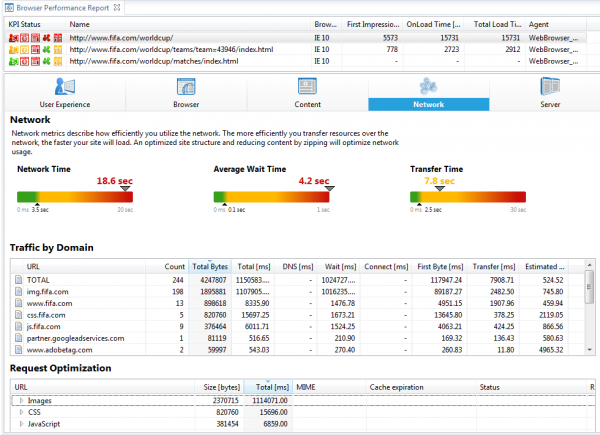Expand the Images request group
The image size is (600, 435).
[x=21, y=401]
